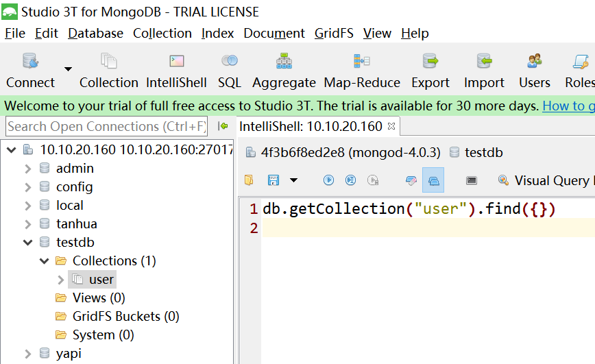Click the collapse connection tree arrow icon
The height and width of the screenshot is (364, 595).
(x=223, y=126)
